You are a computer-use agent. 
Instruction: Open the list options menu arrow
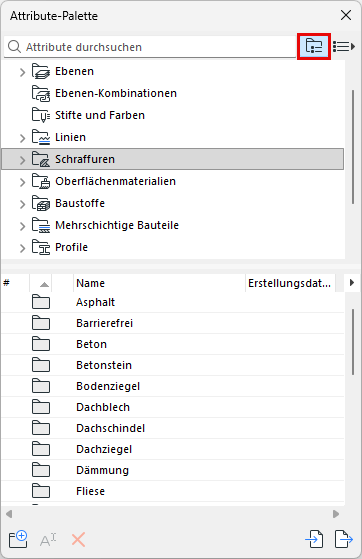(x=344, y=46)
